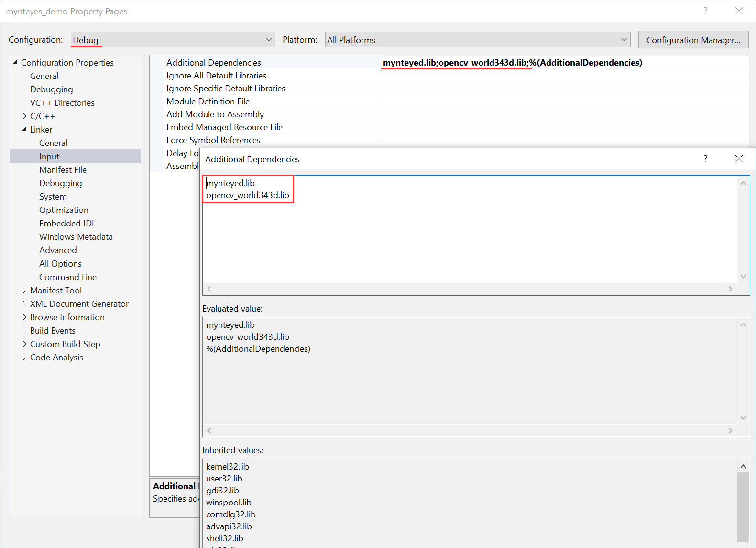Select Debugging under Linker

(60, 183)
